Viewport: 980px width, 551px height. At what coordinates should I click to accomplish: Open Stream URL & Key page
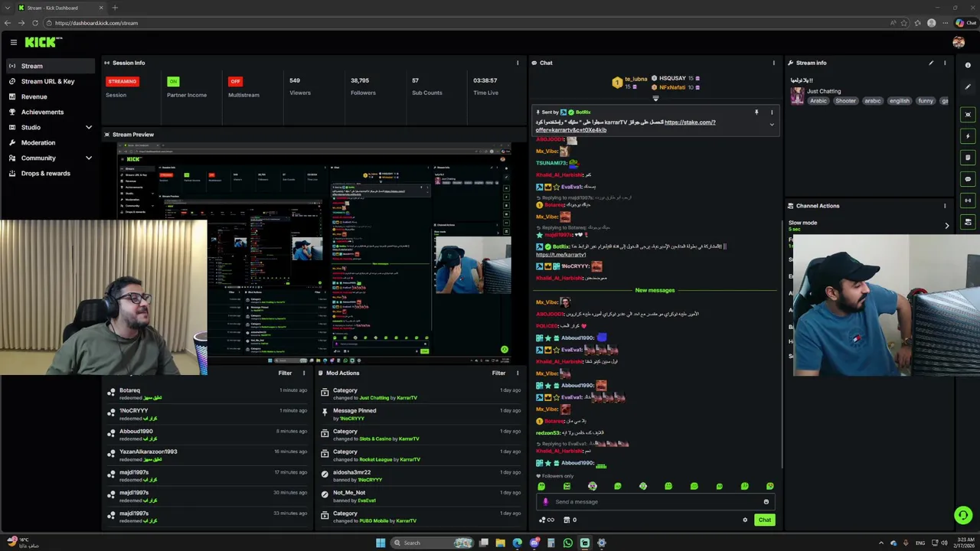pos(51,81)
